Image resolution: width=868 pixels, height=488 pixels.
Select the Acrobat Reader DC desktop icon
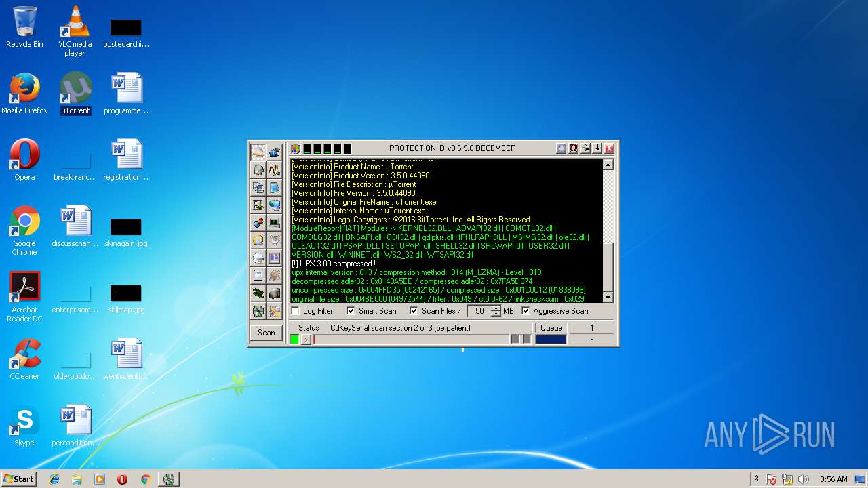pyautogui.click(x=24, y=297)
